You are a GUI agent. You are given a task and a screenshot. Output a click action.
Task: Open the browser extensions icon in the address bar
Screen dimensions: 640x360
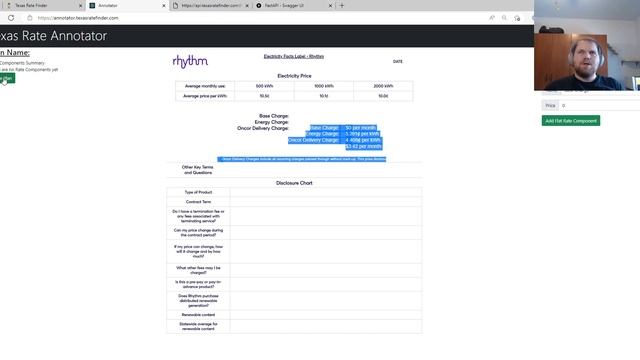pyautogui.click(x=517, y=18)
